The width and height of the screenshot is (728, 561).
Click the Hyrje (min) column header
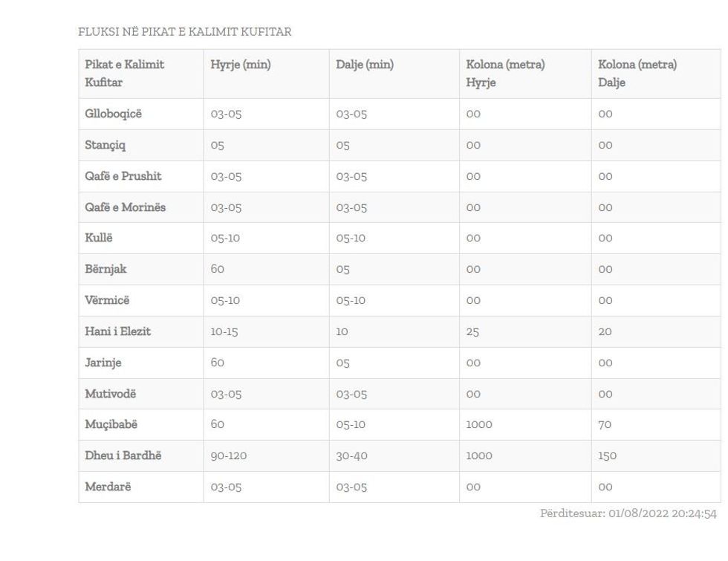click(241, 65)
